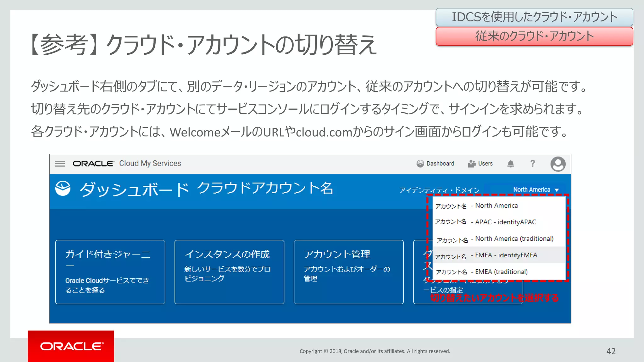
Task: Click the Oracle logo in the header
Action: point(93,163)
